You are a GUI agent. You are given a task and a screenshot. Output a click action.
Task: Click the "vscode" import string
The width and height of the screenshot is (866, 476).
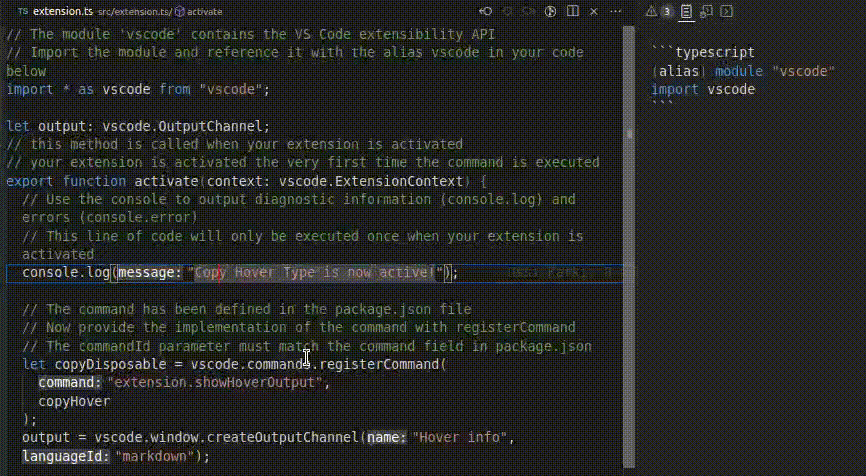[230, 89]
